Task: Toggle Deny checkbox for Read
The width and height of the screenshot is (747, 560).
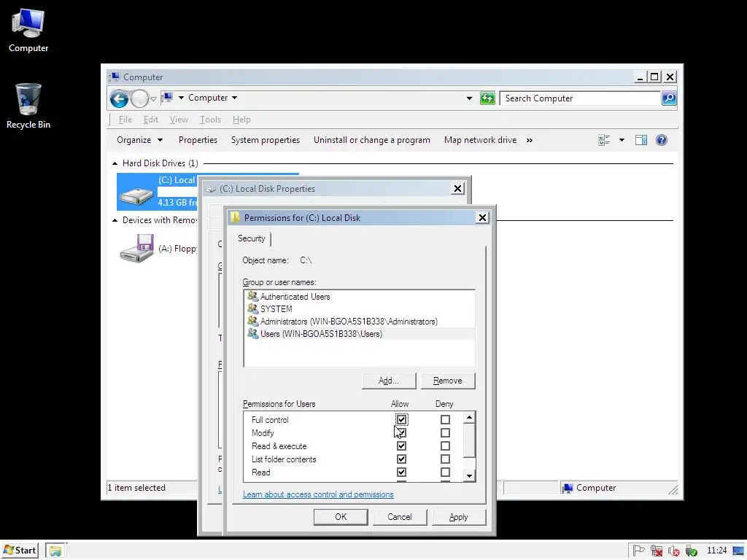Action: (x=445, y=472)
